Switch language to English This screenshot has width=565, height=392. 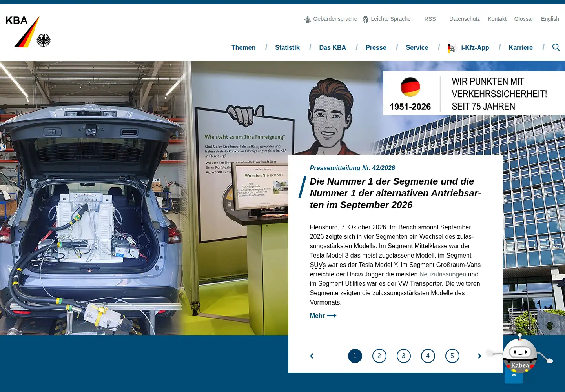(550, 19)
